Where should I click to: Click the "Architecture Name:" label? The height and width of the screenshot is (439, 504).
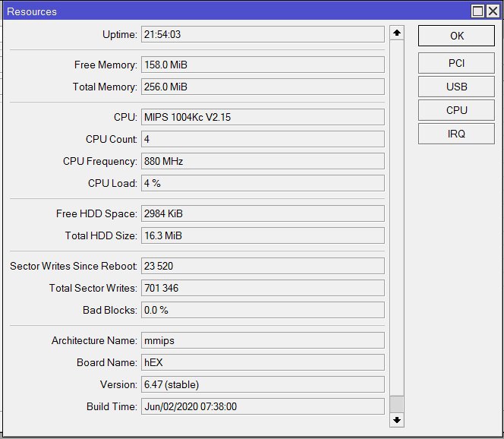tap(94, 340)
